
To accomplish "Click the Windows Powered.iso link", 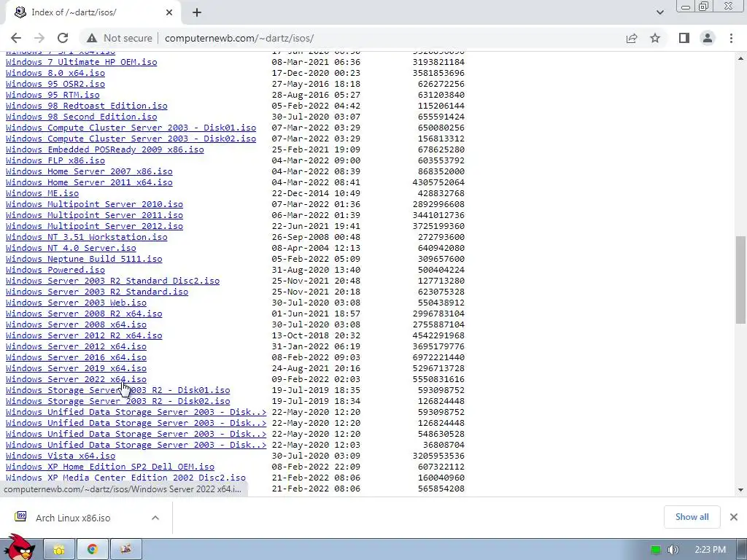I will pos(55,270).
